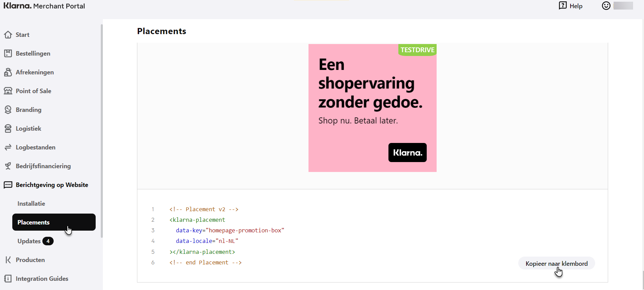The width and height of the screenshot is (644, 290).
Task: Click the Producten K icon
Action: coord(8,260)
